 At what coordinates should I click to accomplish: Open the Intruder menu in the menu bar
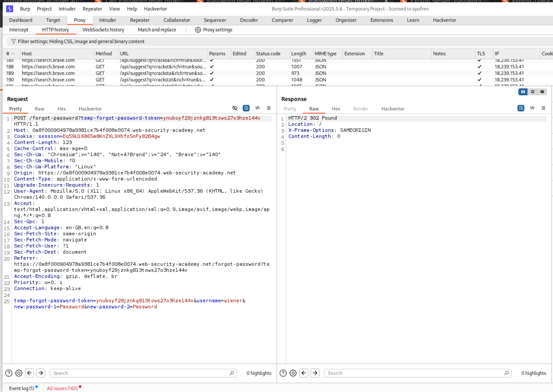coord(67,9)
